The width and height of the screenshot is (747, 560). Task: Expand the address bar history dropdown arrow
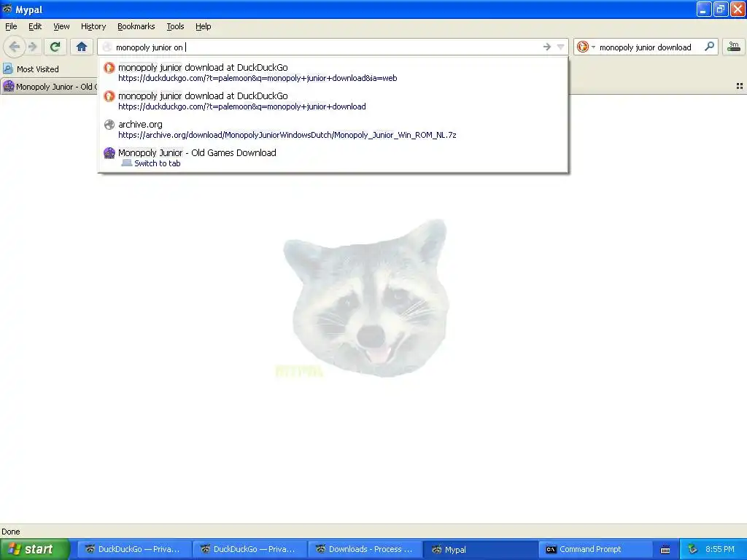(561, 47)
